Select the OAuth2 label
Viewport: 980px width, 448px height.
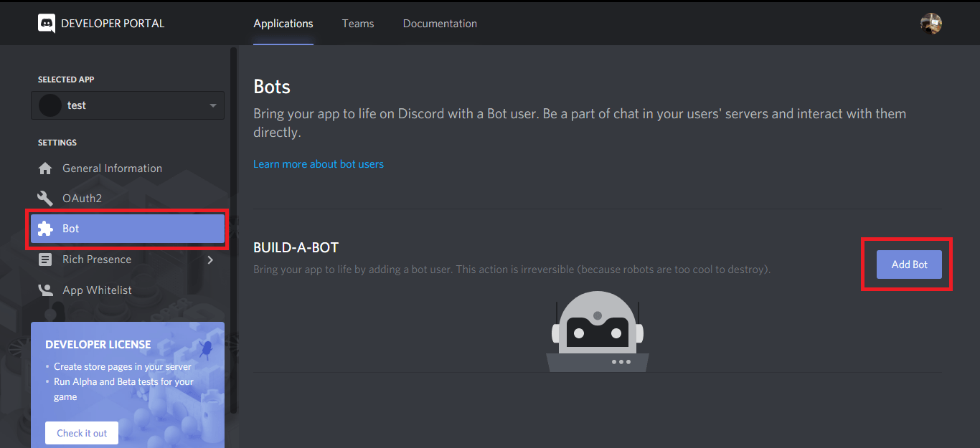(83, 199)
